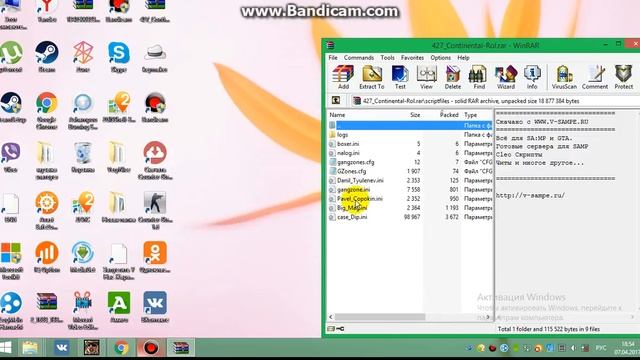The image size is (640, 360).
Task: Open the Find binoculars tool
Action: pos(478,77)
